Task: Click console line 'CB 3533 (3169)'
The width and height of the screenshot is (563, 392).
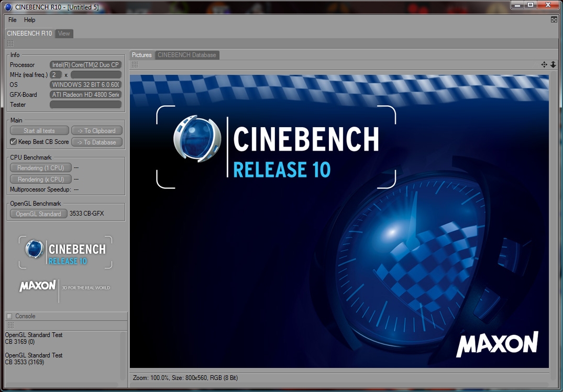Action: tap(25, 362)
